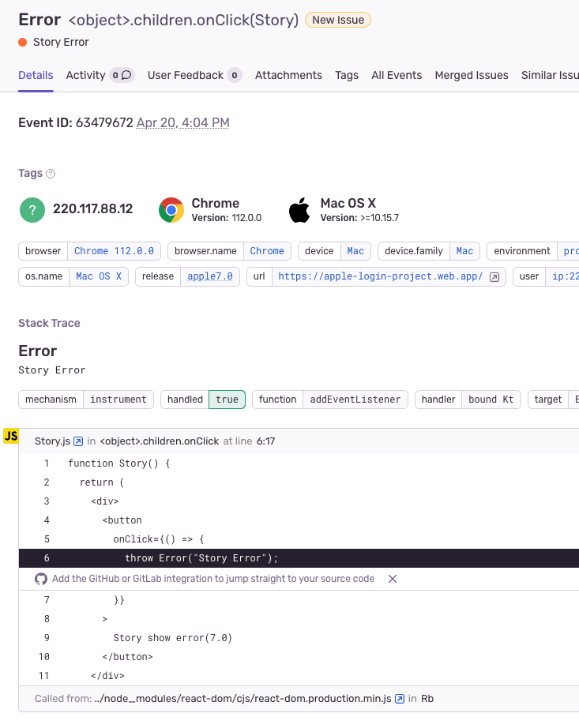Click the Apple Mac OS X logo
The width and height of the screenshot is (579, 728).
299,210
